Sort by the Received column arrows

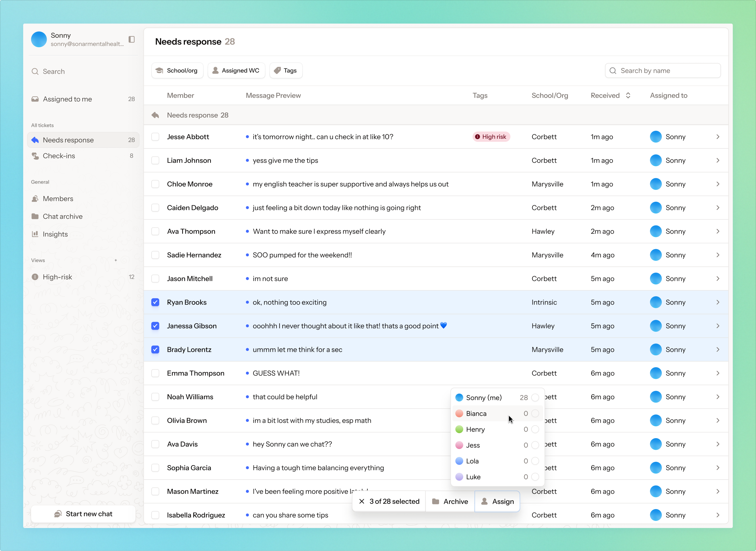click(628, 95)
